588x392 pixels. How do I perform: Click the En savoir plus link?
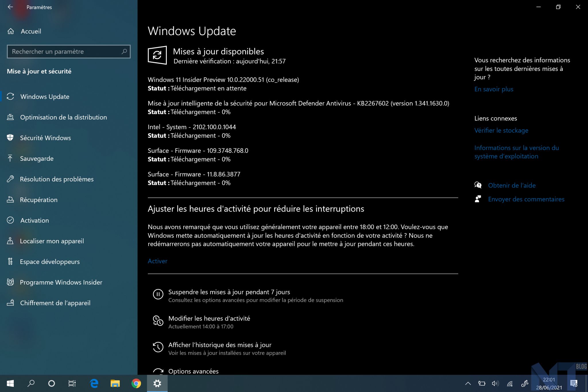pos(494,89)
